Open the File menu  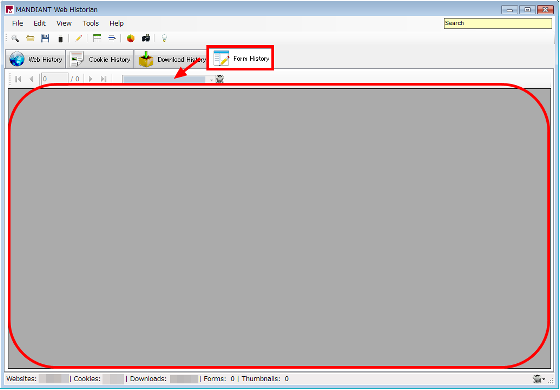(x=18, y=23)
